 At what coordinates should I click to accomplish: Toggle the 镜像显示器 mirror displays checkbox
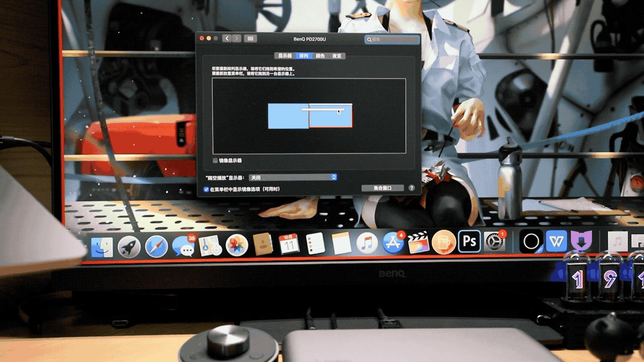(x=215, y=161)
